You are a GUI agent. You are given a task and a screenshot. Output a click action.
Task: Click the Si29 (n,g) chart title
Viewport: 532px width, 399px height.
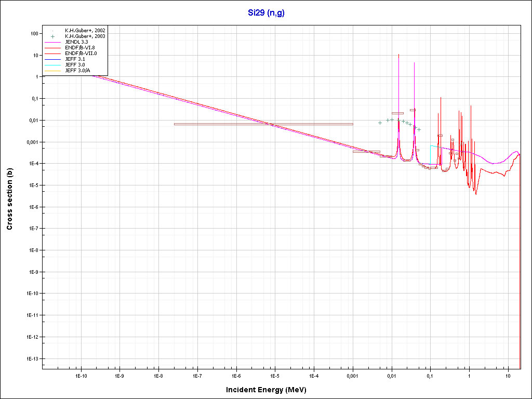265,12
